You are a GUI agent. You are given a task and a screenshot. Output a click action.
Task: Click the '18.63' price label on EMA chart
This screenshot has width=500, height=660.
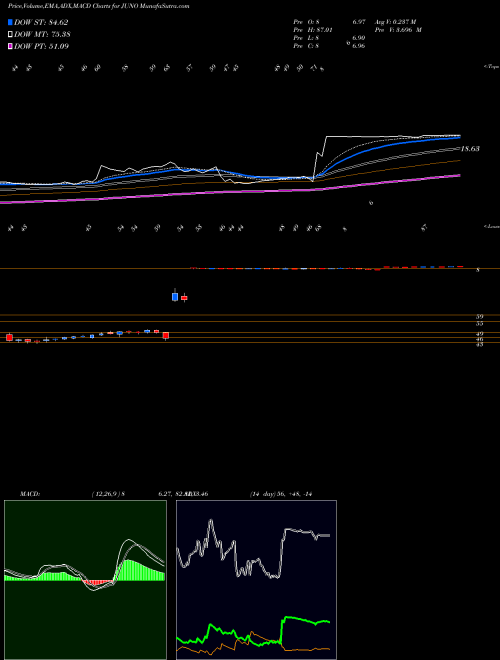(x=470, y=149)
